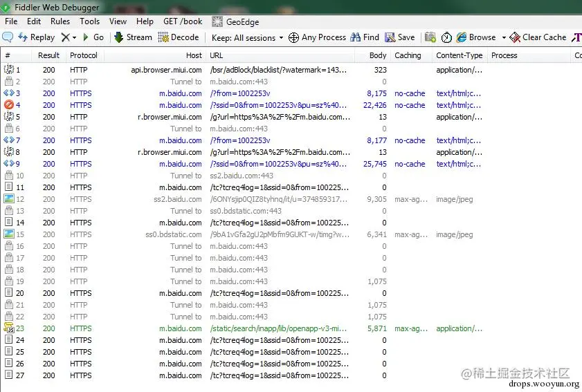582x392 pixels.
Task: Open the Tools menu
Action: click(89, 21)
